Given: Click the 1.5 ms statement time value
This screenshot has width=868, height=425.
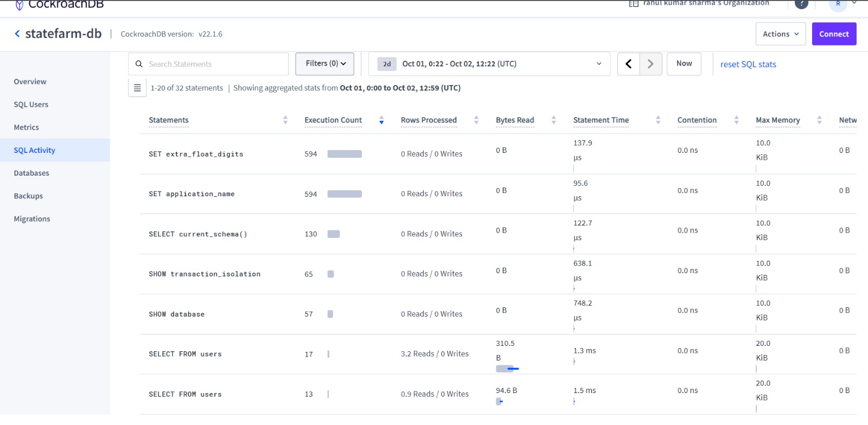Looking at the screenshot, I should tap(584, 390).
